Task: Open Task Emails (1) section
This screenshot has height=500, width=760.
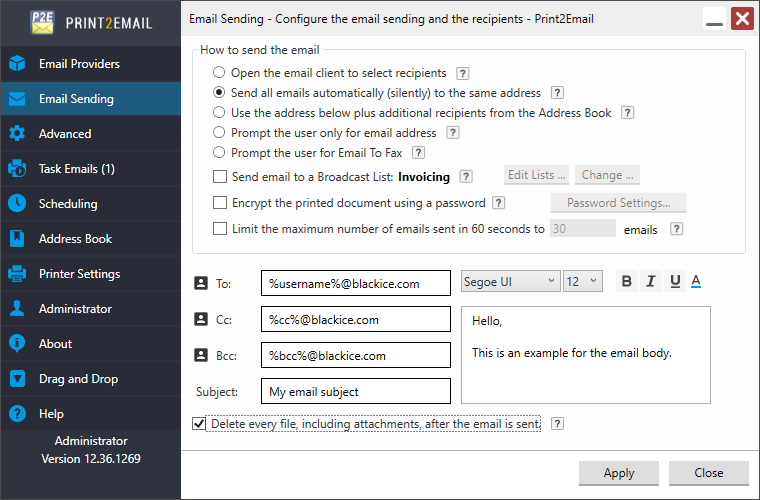Action: 91,169
